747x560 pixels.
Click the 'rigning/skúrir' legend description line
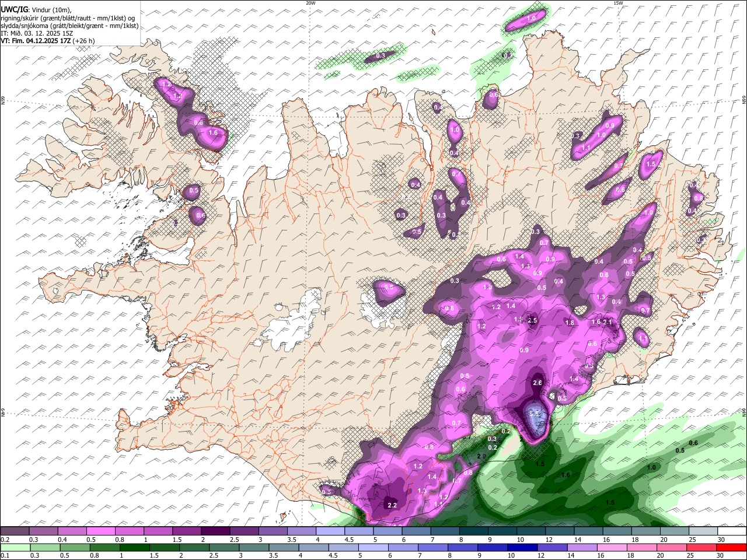pyautogui.click(x=68, y=17)
